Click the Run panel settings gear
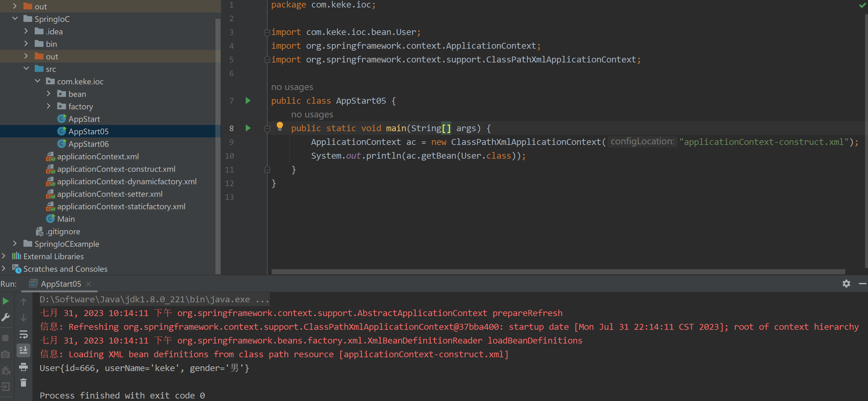Viewport: 868px width, 401px height. click(846, 284)
